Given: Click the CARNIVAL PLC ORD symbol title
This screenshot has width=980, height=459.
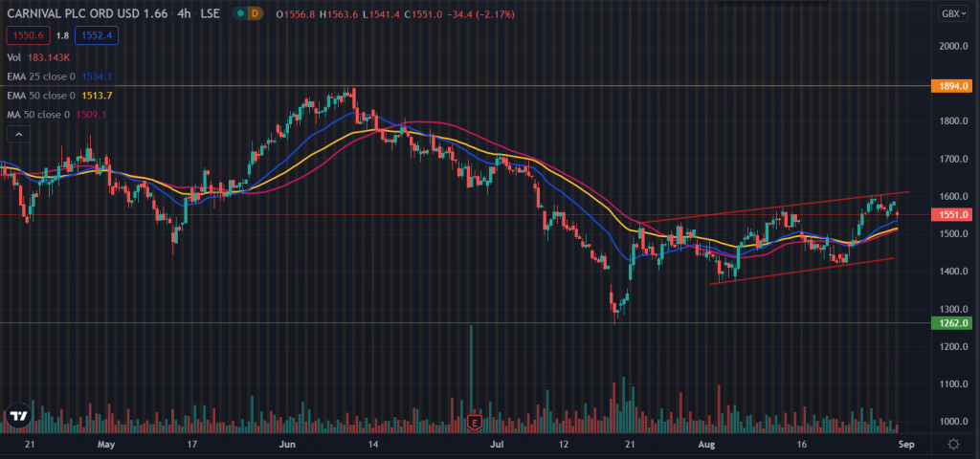Looking at the screenshot, I should click(87, 13).
